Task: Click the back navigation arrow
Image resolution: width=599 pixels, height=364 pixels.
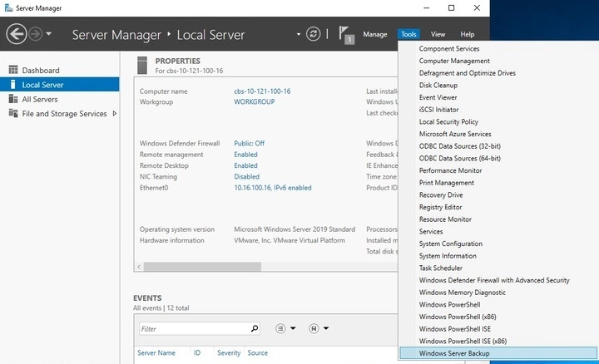Action: point(17,34)
